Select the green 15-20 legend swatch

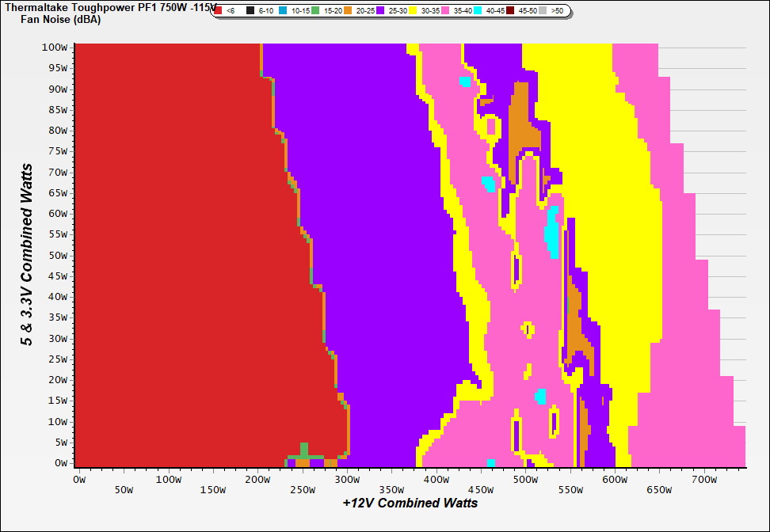point(315,11)
